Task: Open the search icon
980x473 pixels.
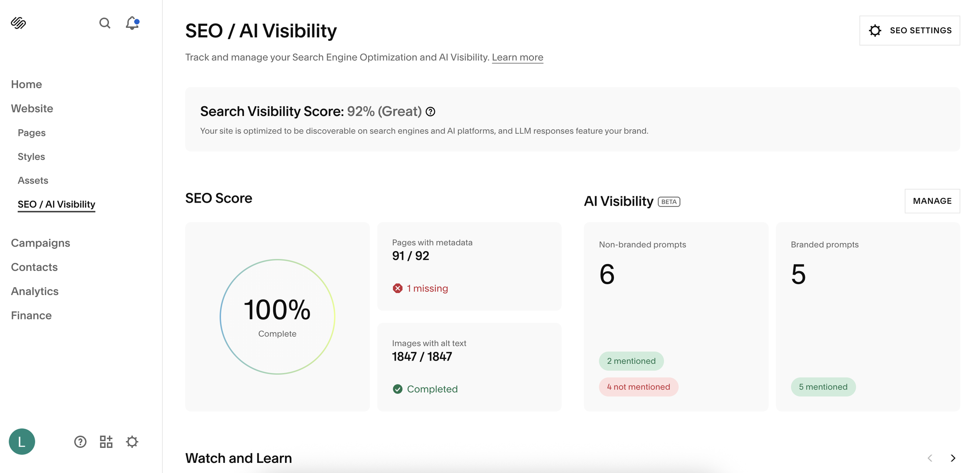Action: point(105,24)
